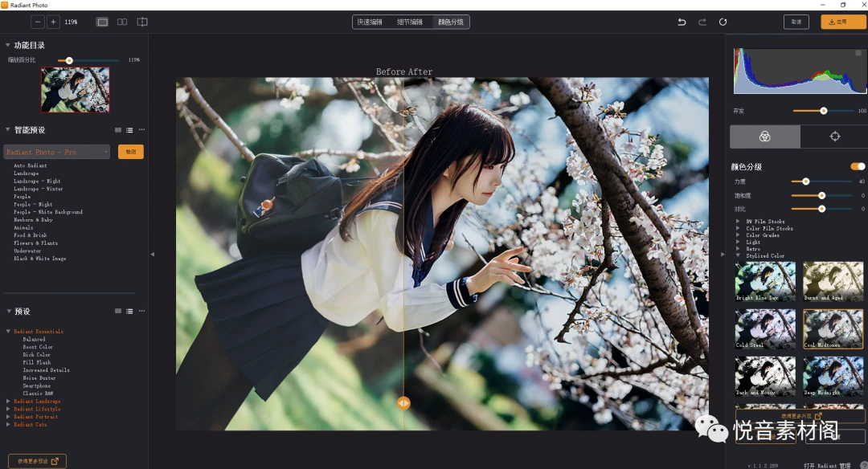Apply the Cool Midtones look
Viewport: 868px width, 469px height.
(833, 329)
